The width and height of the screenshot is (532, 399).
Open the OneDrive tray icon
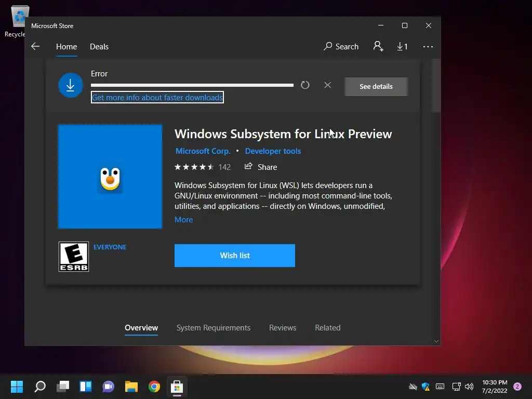(x=413, y=387)
